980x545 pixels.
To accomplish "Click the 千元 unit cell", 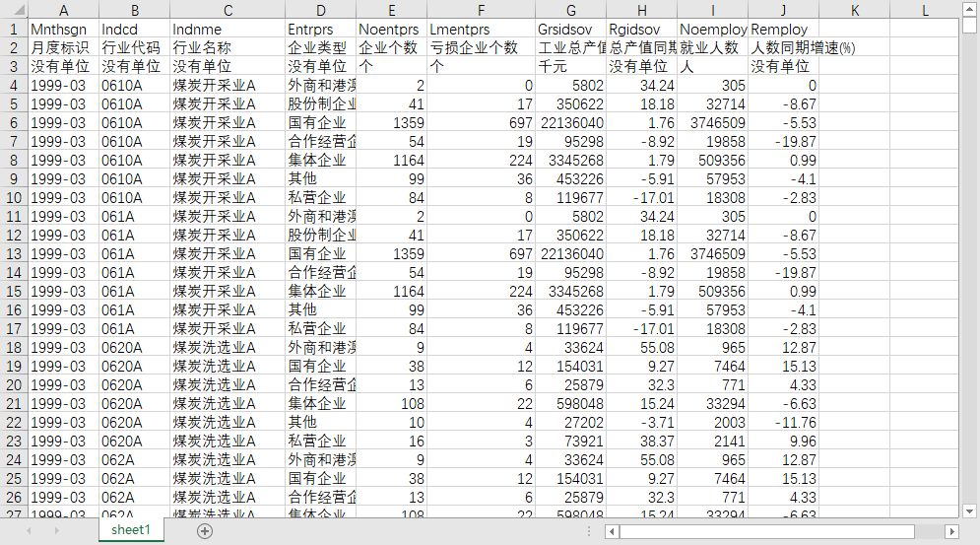I will 570,66.
